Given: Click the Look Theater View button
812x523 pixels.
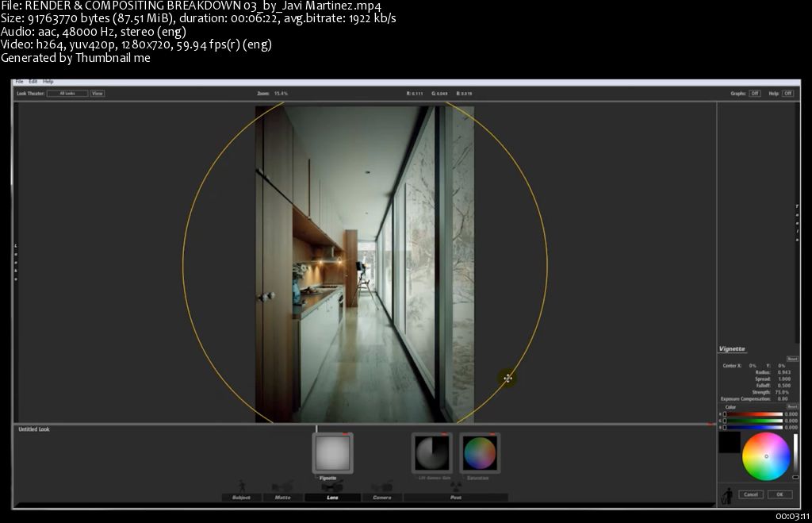Looking at the screenshot, I should 98,94.
